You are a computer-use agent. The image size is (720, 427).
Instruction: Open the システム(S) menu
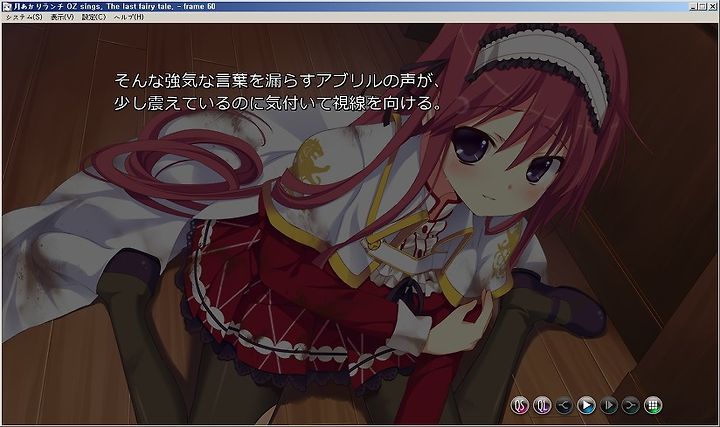click(x=24, y=17)
